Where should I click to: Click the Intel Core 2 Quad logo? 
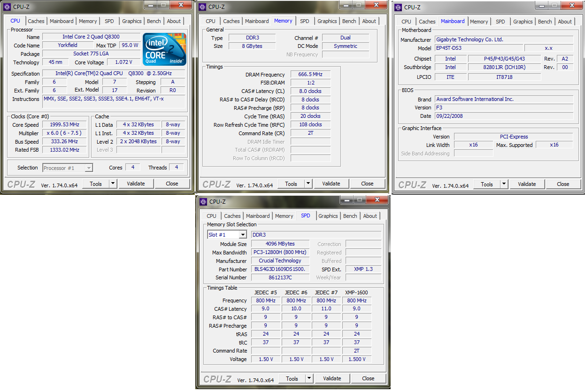165,49
